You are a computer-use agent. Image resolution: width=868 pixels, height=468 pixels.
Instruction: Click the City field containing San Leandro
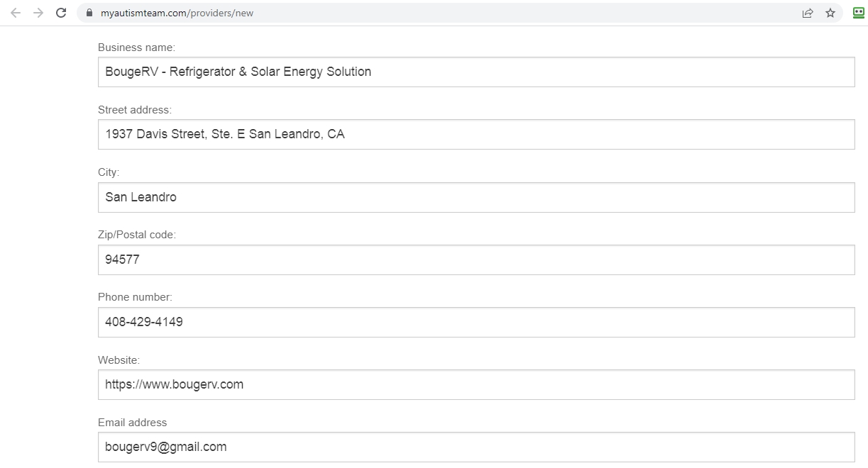coord(476,197)
